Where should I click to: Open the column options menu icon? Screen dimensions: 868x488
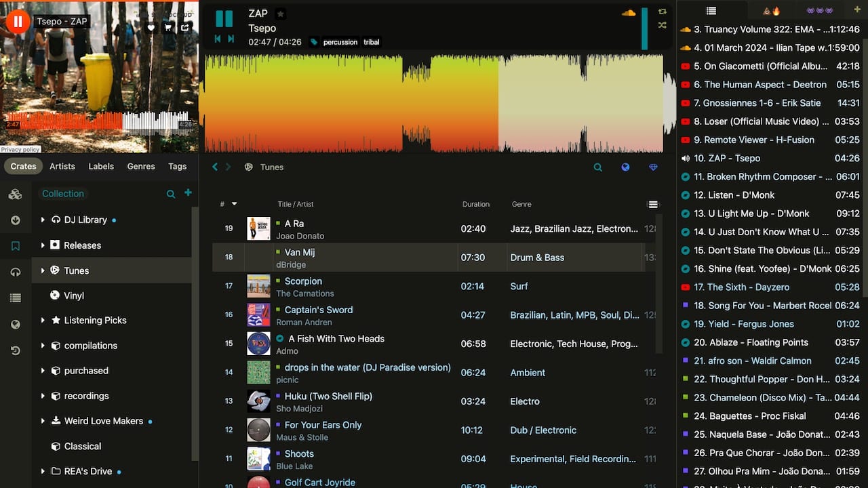(x=653, y=205)
